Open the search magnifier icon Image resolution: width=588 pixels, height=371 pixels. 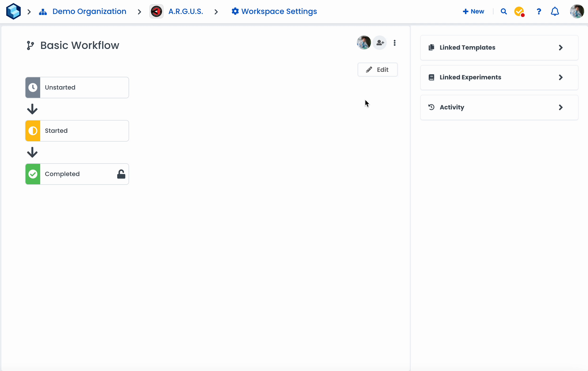point(504,12)
